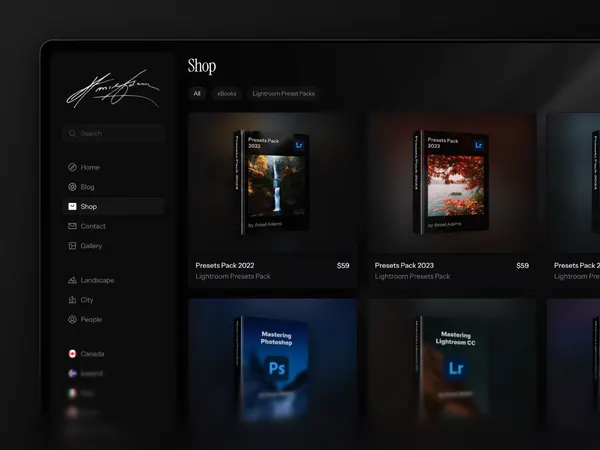The height and width of the screenshot is (450, 600).
Task: Click in the Search field
Action: 114,133
